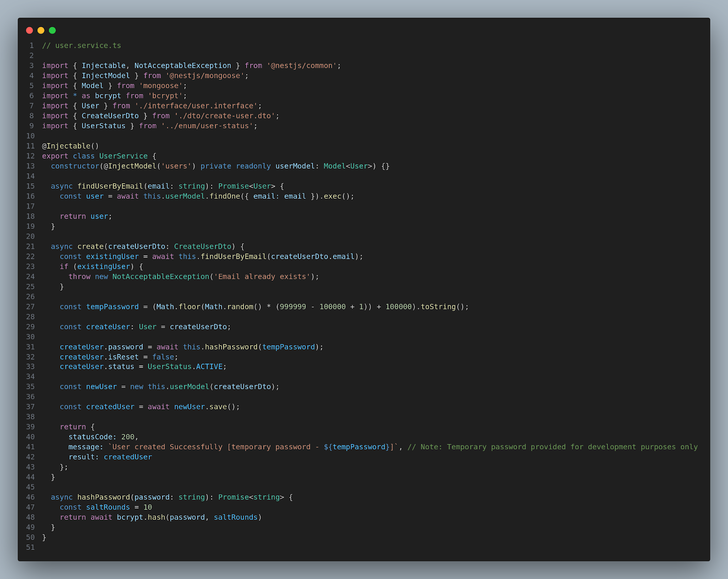
Task: Click line number 27 in the gutter
Action: tap(30, 307)
